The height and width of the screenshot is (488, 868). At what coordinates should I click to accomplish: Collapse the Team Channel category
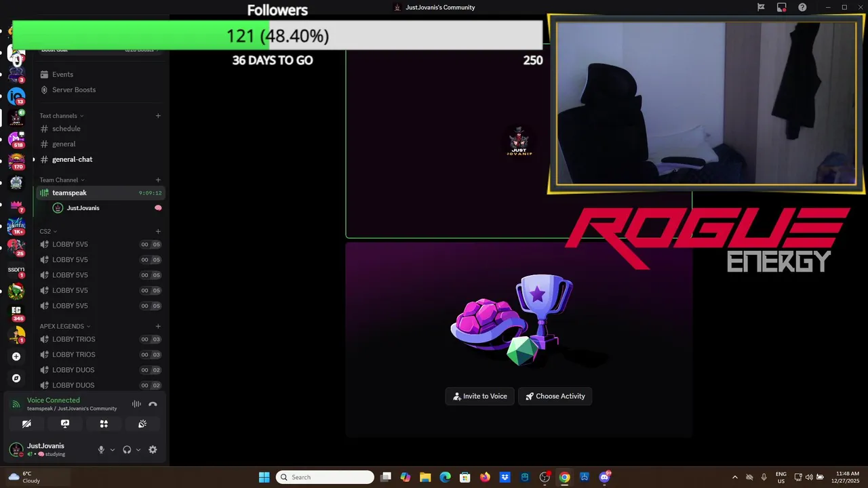point(62,180)
